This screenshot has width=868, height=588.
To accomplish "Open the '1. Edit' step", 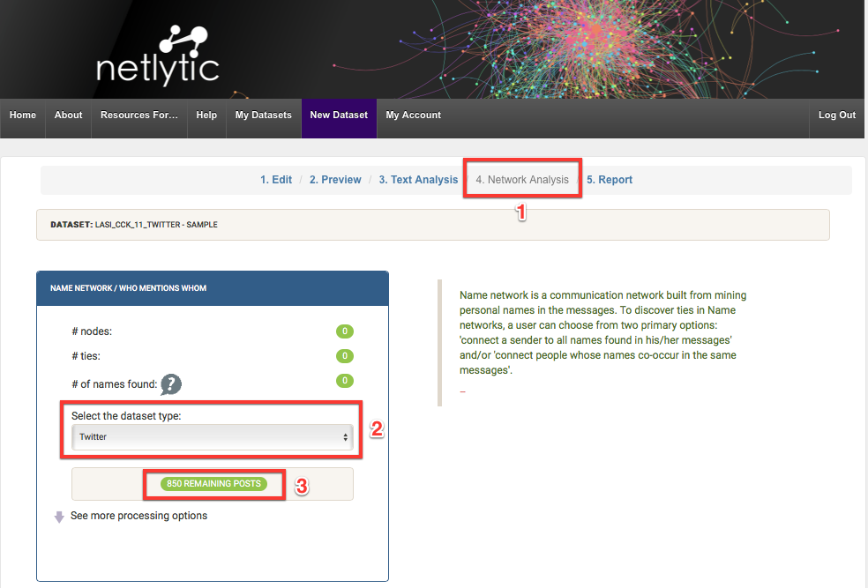I will click(276, 179).
